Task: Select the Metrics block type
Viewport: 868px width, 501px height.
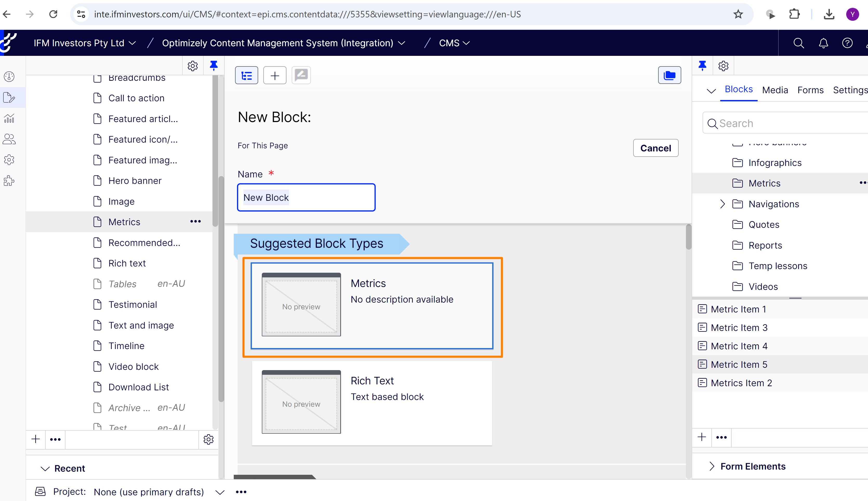Action: point(372,306)
